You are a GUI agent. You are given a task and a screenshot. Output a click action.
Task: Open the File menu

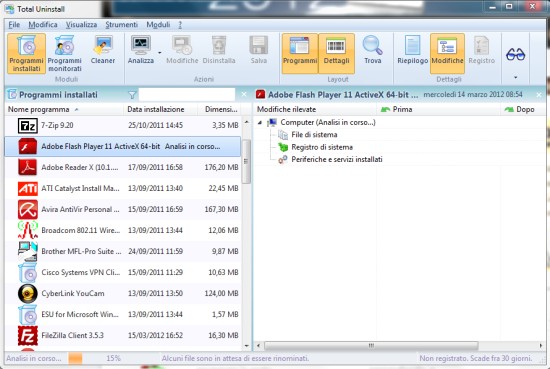point(14,25)
